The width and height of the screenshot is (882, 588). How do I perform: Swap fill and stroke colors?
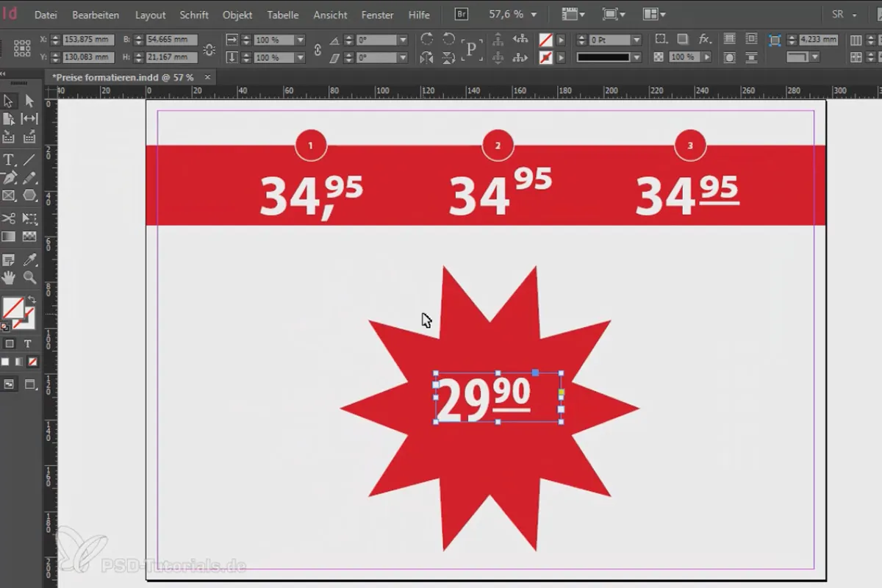32,301
